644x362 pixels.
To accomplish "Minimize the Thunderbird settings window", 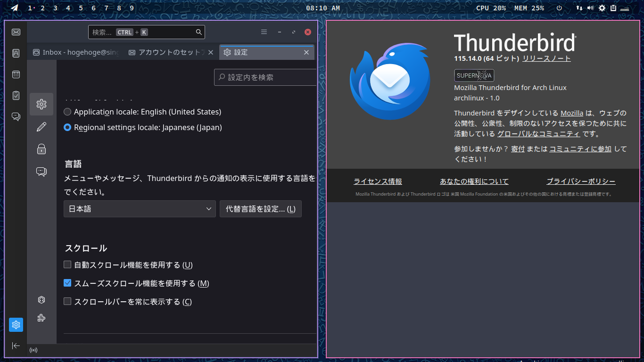I will 280,32.
